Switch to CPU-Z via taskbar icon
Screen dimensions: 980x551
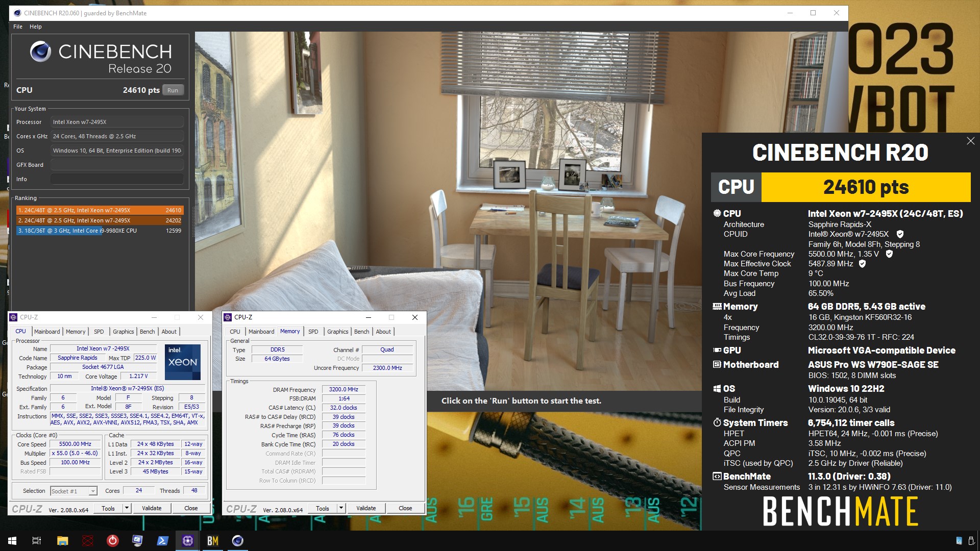pos(187,541)
